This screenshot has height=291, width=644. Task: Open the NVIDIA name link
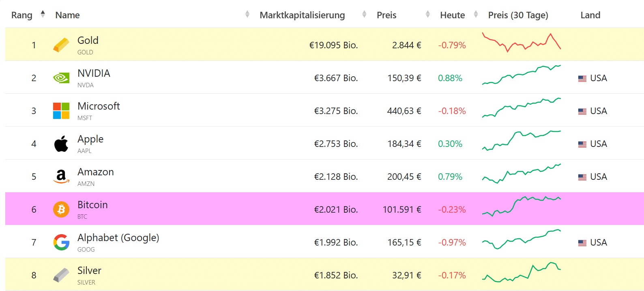(x=94, y=73)
